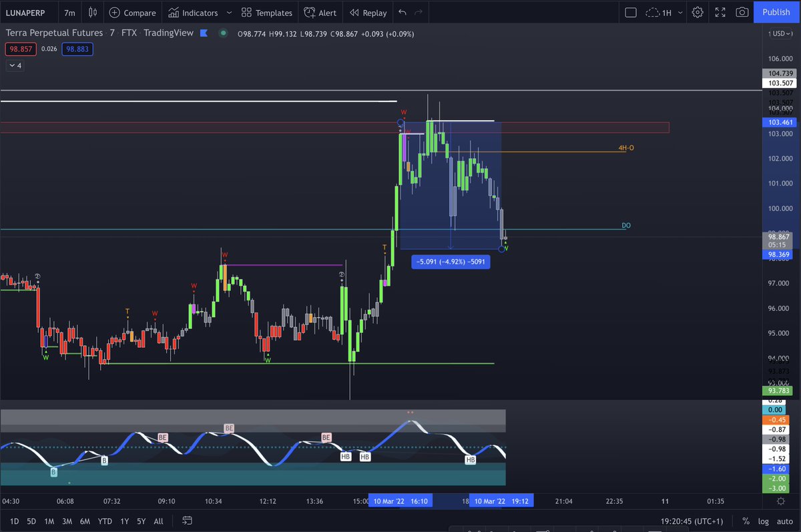Select the 1M time range
Viewport: 801px width, 532px height.
49,521
